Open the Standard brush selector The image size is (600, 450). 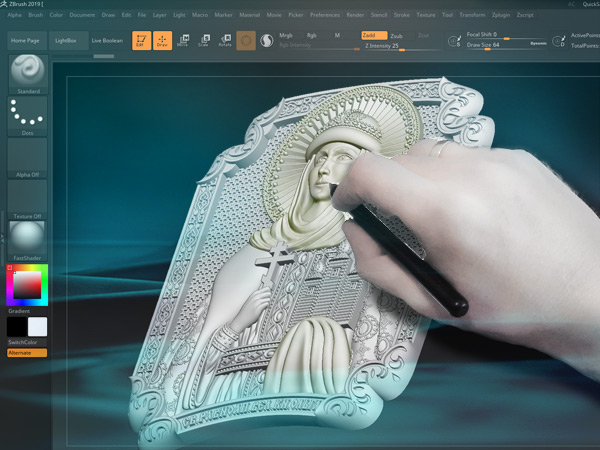28,74
